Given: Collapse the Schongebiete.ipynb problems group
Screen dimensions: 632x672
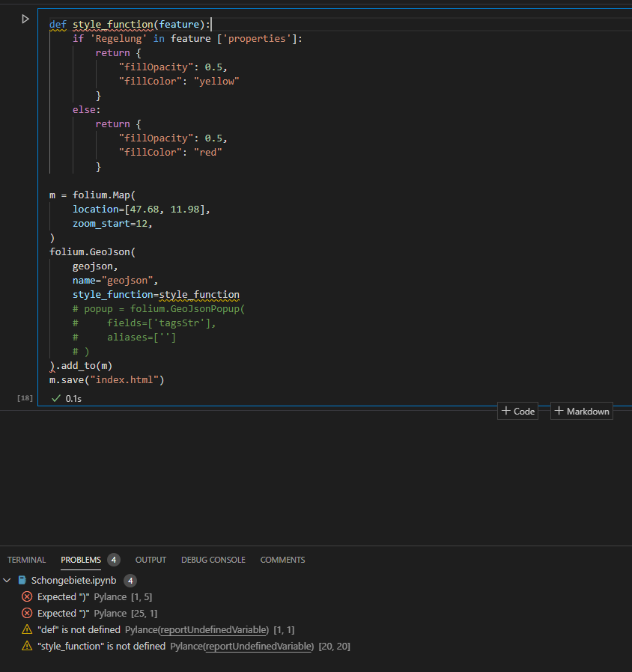Looking at the screenshot, I should pos(7,580).
